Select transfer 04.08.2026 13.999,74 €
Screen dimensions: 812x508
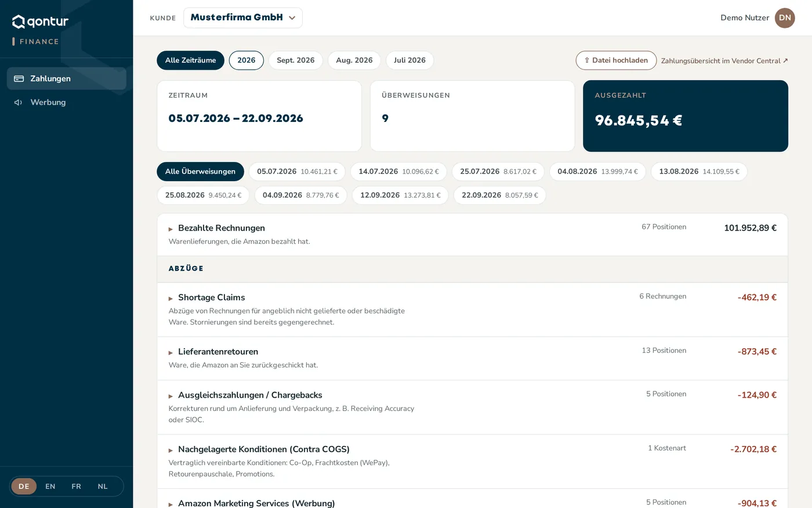[597, 172]
